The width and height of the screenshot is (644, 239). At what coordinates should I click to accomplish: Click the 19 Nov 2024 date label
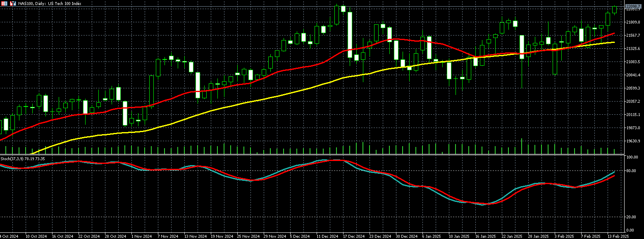(221, 237)
